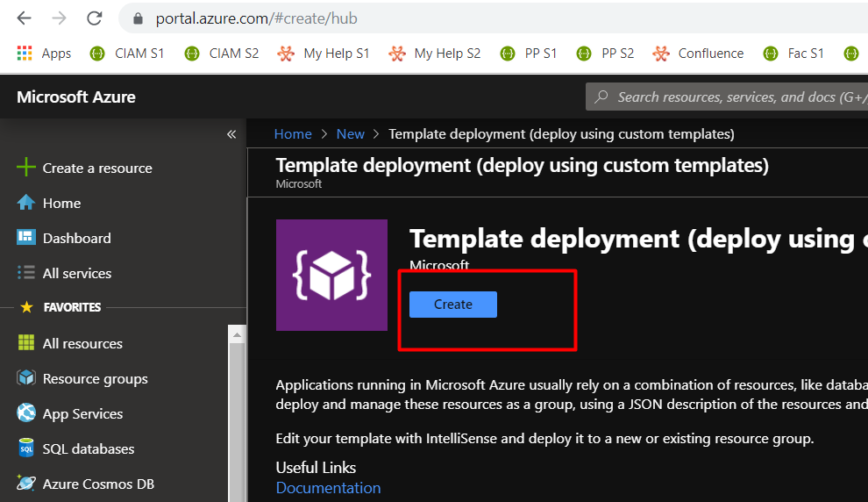The width and height of the screenshot is (868, 502).
Task: Click the Template deployment breadcrumb text
Action: (x=561, y=134)
